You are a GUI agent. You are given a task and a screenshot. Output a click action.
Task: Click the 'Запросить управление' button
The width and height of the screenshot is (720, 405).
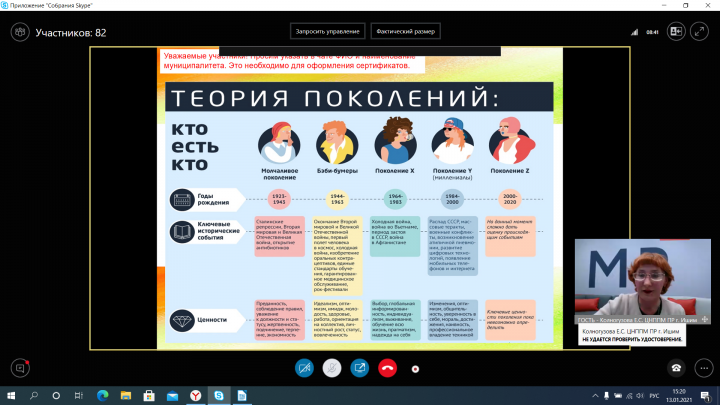pyautogui.click(x=326, y=31)
